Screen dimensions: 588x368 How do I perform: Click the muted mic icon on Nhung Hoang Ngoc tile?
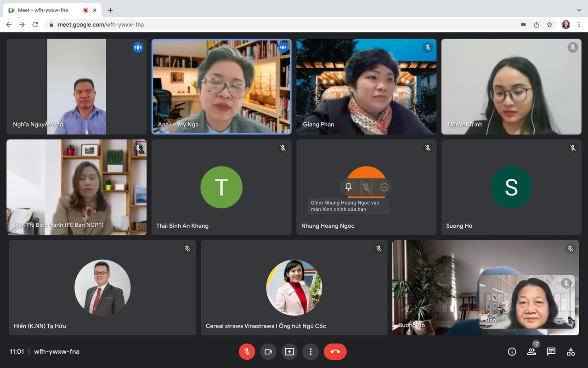click(x=428, y=148)
